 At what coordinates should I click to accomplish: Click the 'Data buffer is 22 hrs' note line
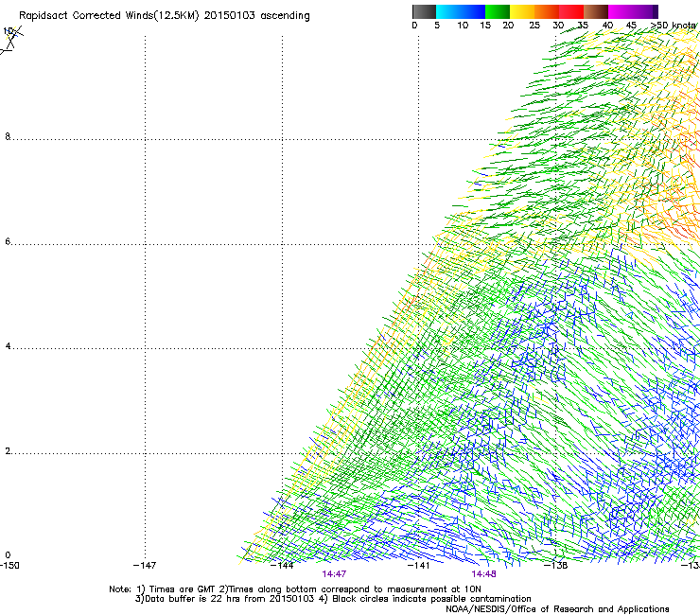pyautogui.click(x=333, y=599)
